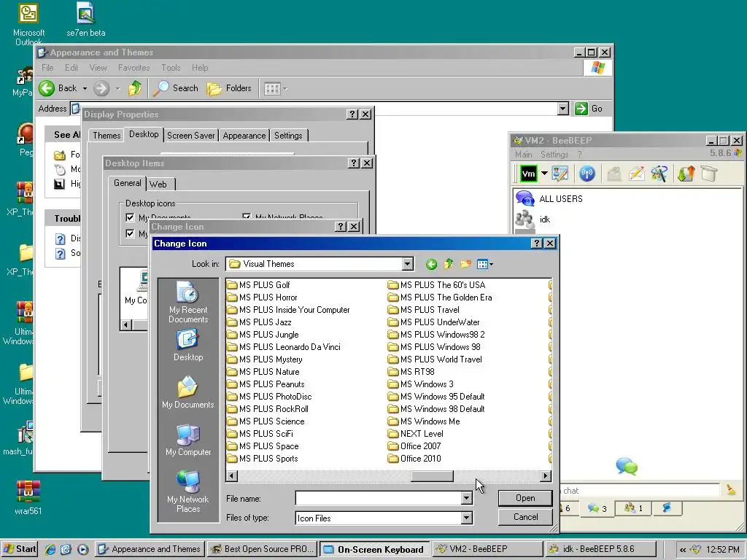Click the white box icon in BeeBEEP toolbar

(709, 174)
